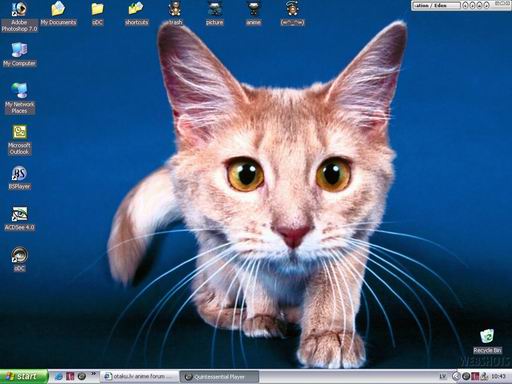Viewport: 512px width, 384px height.
Task: Launch Internet Explorer from Quick Launch
Action: pyautogui.click(x=59, y=377)
